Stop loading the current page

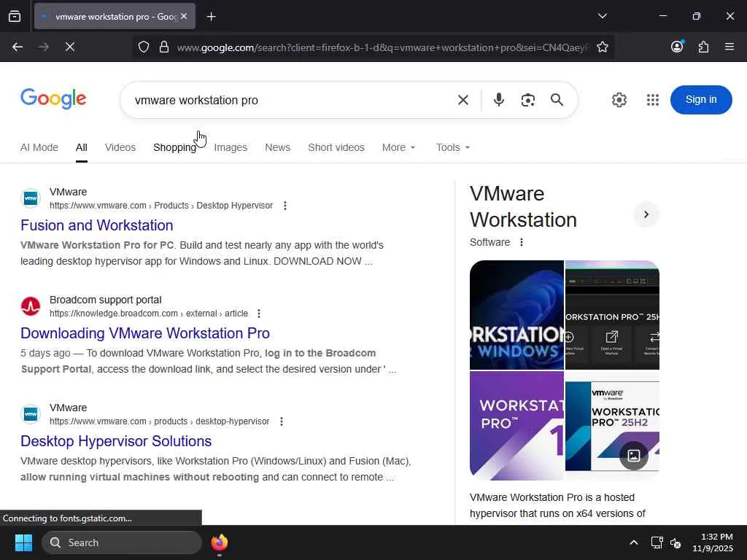(x=70, y=47)
